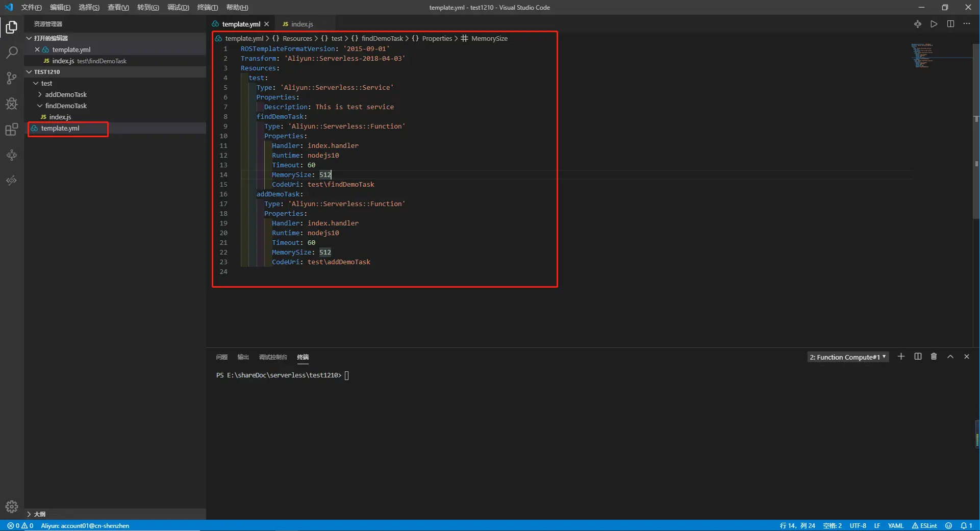Open the Edit menu (编辑)
Screen dimensions: 980x531
pyautogui.click(x=60, y=7)
